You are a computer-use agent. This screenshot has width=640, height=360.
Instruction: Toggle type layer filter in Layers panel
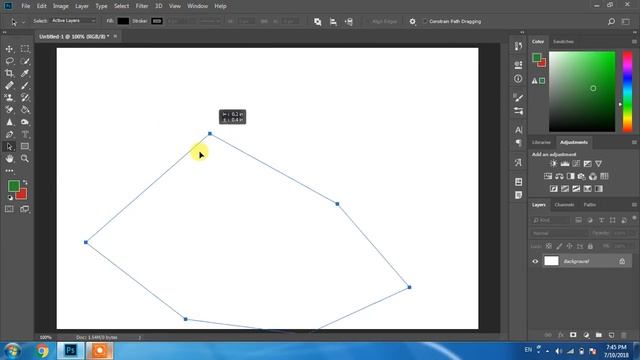pos(601,220)
